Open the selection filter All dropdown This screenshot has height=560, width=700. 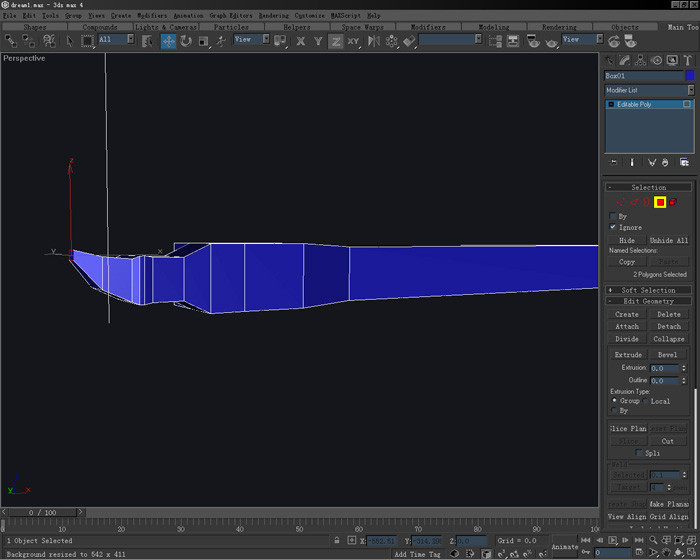click(x=131, y=39)
